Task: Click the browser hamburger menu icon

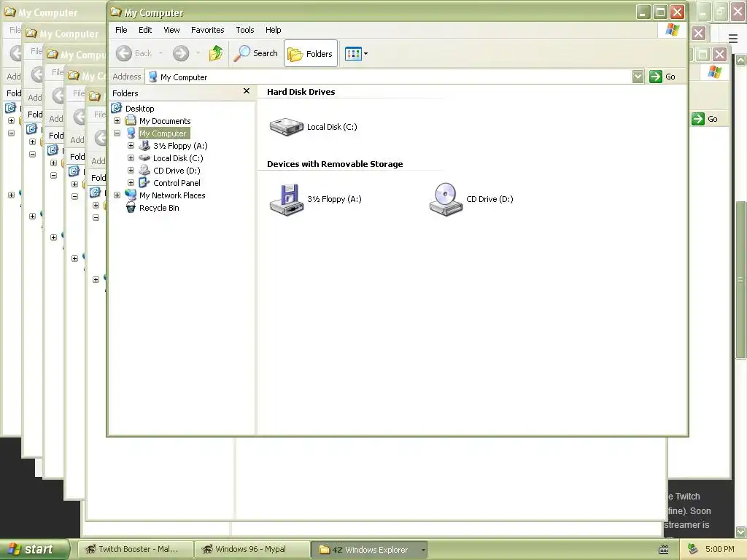Action: (x=733, y=39)
